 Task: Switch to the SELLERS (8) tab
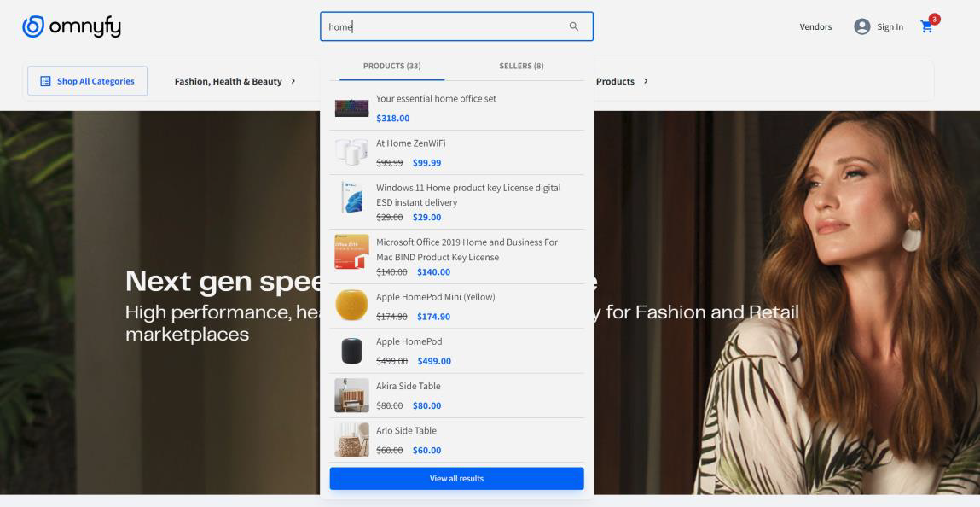click(x=521, y=66)
